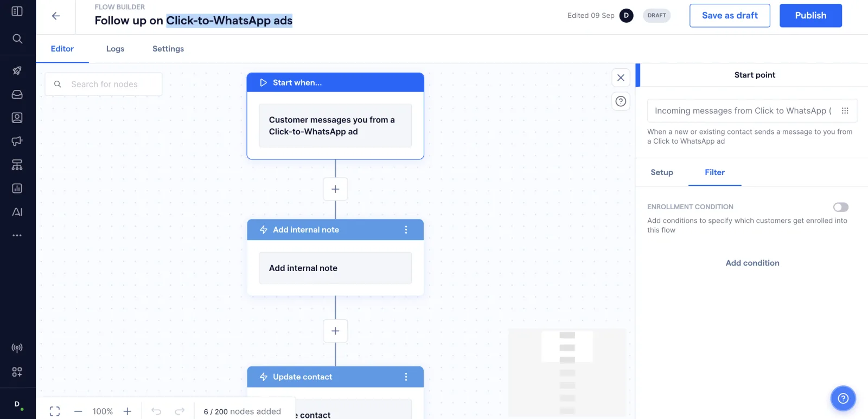Enable the Enrollment condition toggle
Image resolution: width=868 pixels, height=419 pixels.
click(x=841, y=207)
